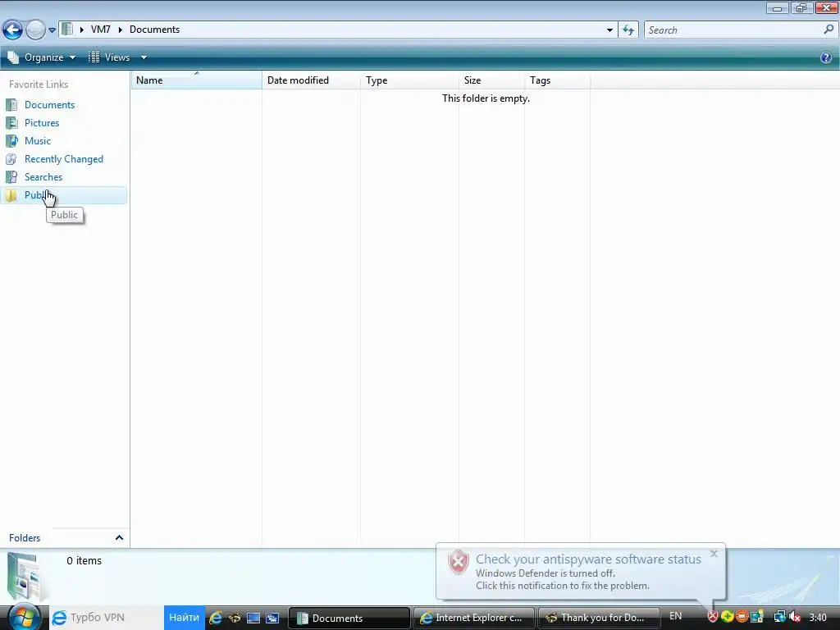Open Documents in Favorite Links
This screenshot has height=630, width=840.
(x=49, y=105)
